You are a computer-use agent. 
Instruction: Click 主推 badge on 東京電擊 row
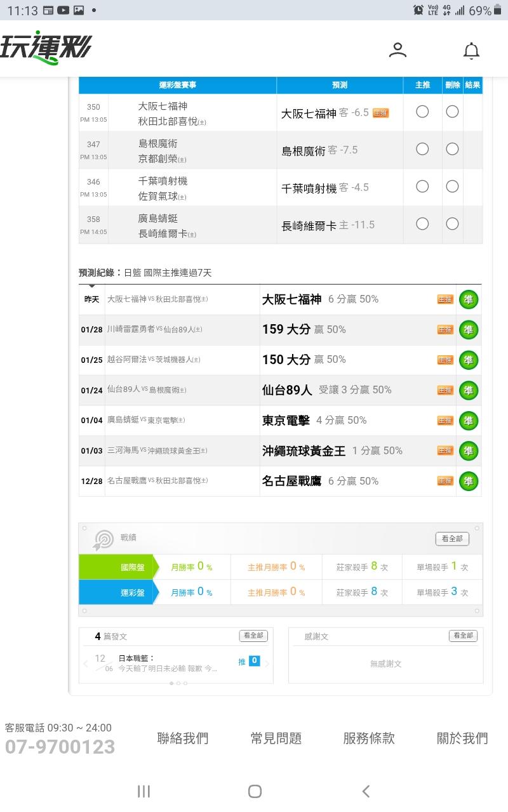coord(445,421)
